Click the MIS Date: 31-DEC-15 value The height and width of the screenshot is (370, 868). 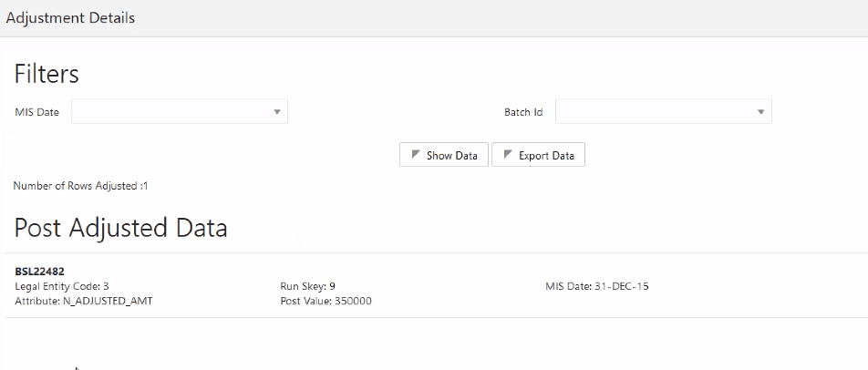(x=596, y=286)
